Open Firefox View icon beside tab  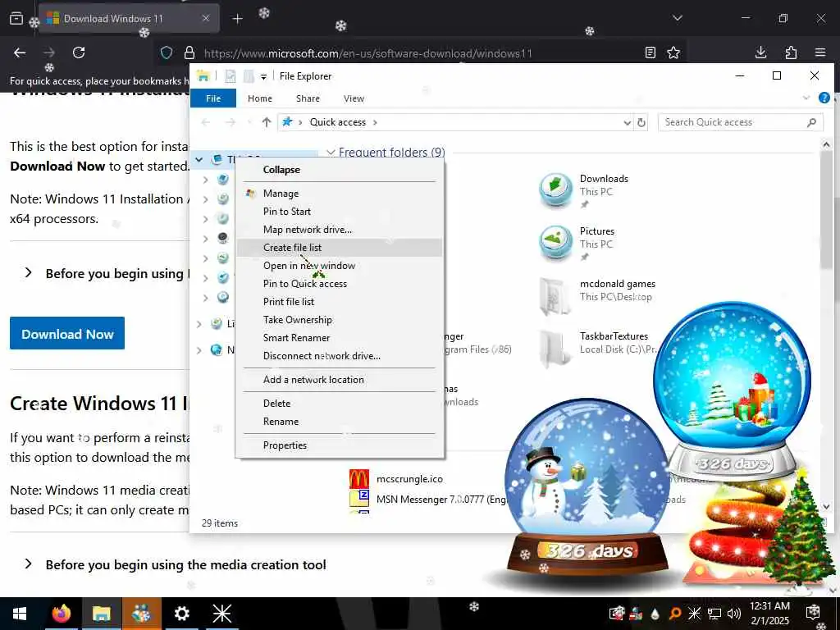pos(16,18)
